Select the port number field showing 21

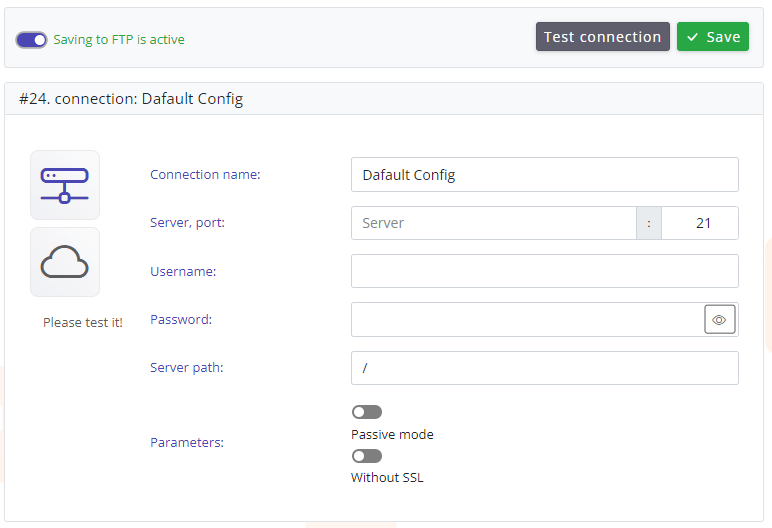pos(700,223)
